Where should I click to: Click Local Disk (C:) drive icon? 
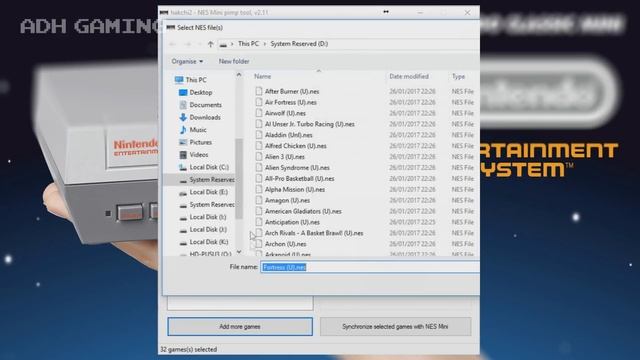point(183,167)
